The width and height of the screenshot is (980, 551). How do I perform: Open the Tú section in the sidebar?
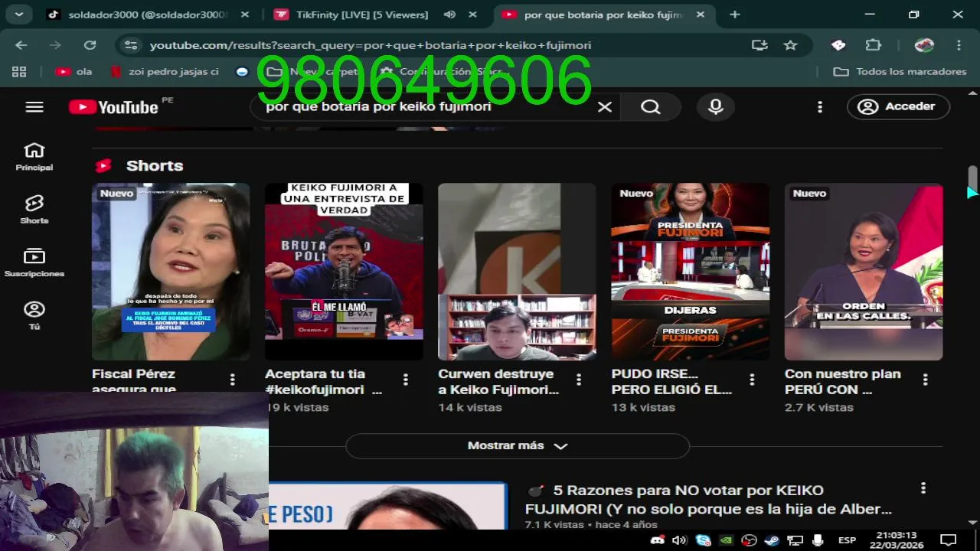pyautogui.click(x=34, y=315)
